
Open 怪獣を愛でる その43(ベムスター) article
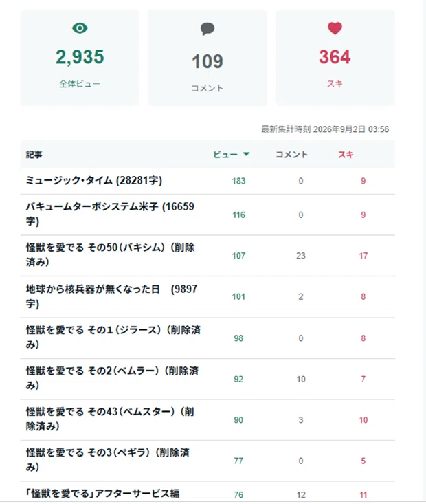tap(110, 419)
